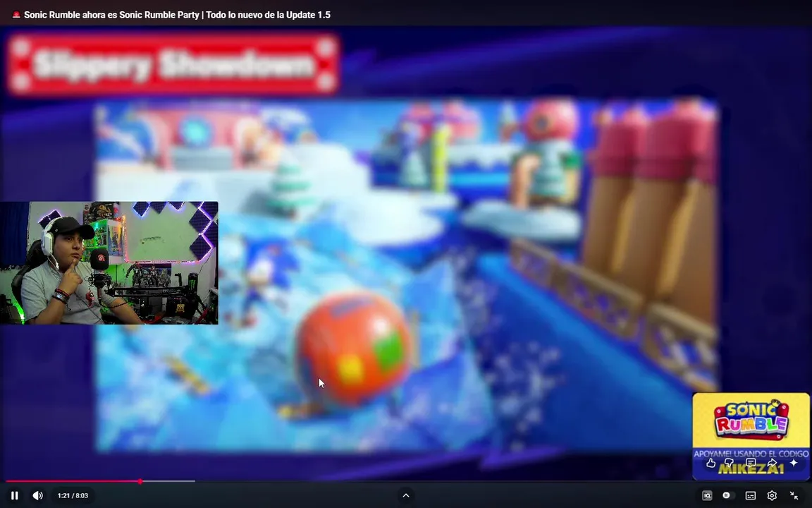
Task: Mute the video with the speaker icon
Action: tap(38, 495)
